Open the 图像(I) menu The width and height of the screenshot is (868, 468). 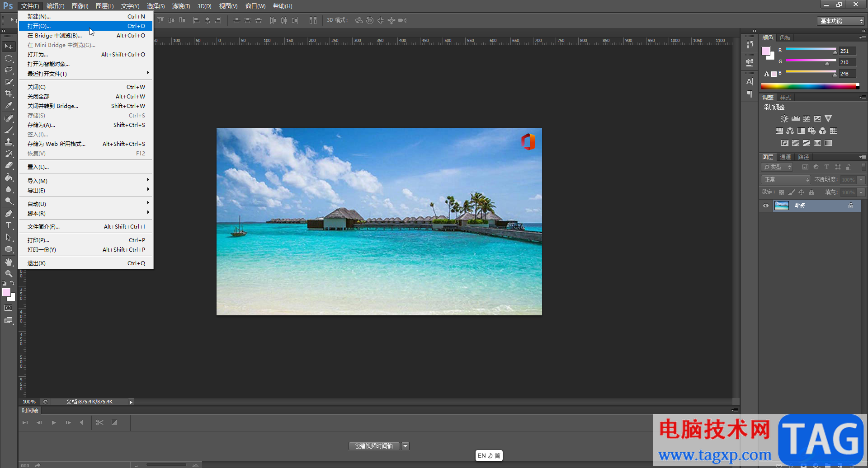pyautogui.click(x=80, y=6)
